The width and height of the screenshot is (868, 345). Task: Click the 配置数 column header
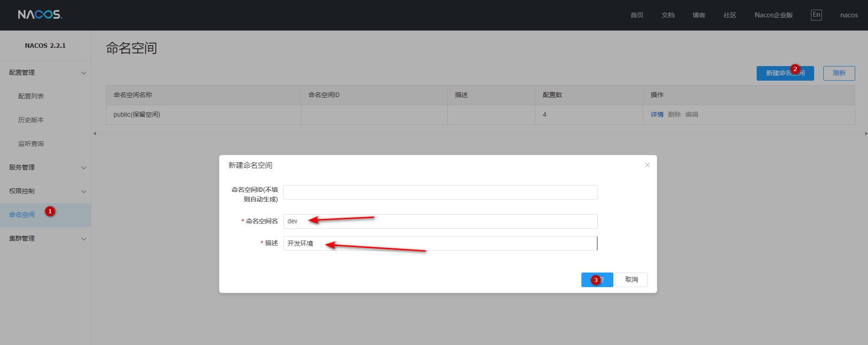point(589,95)
